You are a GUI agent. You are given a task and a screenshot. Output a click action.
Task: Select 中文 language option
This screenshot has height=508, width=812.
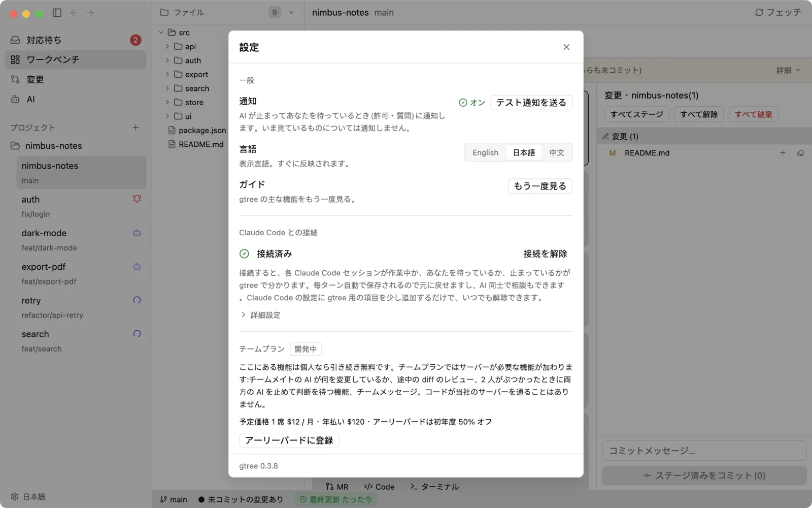[557, 152]
